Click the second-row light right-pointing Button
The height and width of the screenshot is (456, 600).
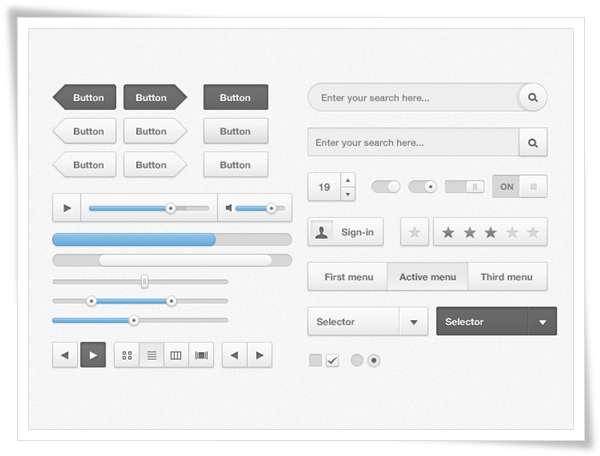pyautogui.click(x=155, y=131)
